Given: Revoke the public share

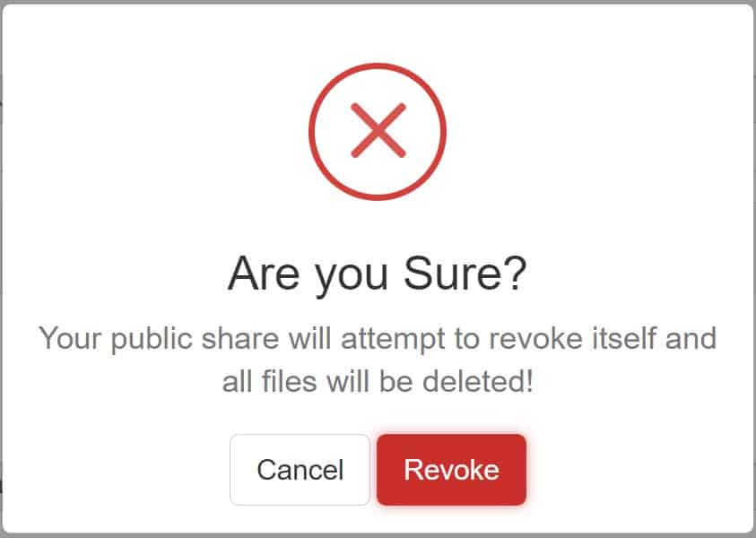Looking at the screenshot, I should pos(451,470).
